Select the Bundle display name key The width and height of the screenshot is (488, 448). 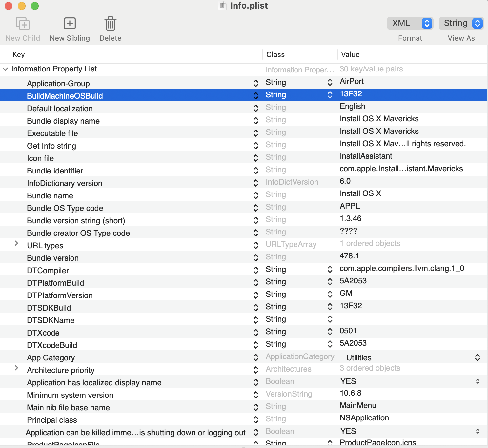[x=63, y=121]
